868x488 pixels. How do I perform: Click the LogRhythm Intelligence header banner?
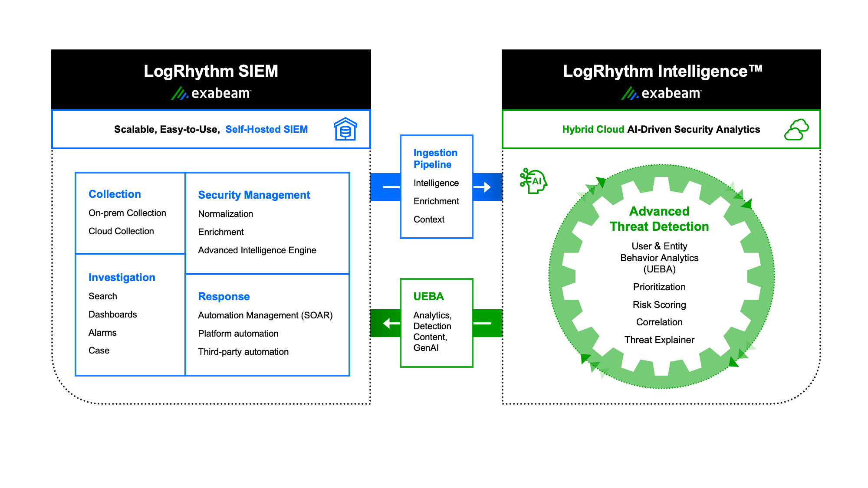[661, 79]
